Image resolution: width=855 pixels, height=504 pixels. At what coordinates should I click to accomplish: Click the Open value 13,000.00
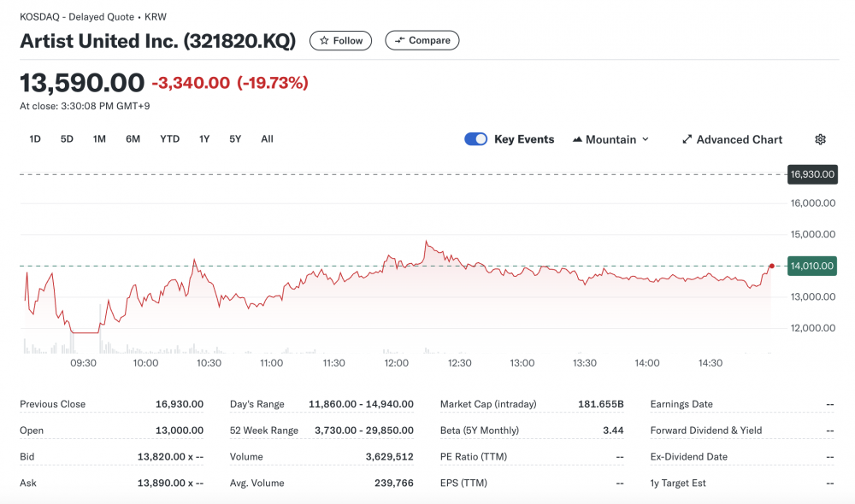[180, 431]
